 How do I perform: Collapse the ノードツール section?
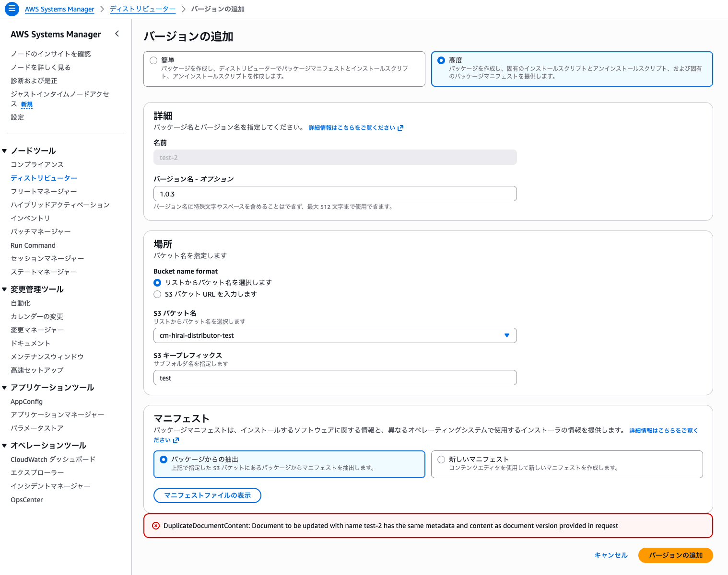click(4, 151)
